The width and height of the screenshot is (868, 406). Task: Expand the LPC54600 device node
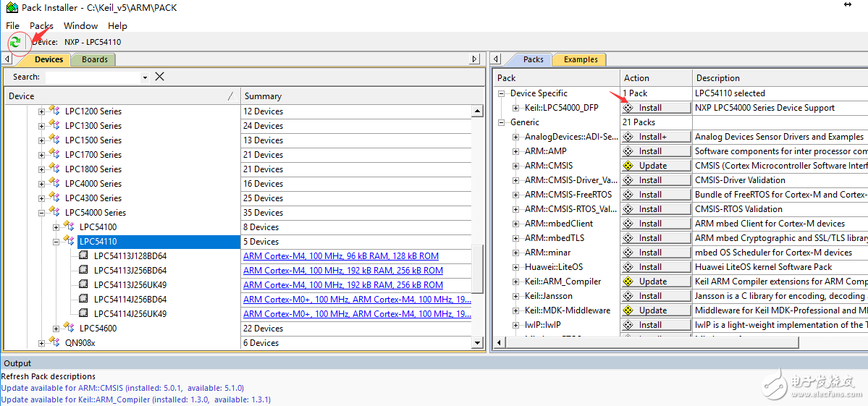point(56,329)
